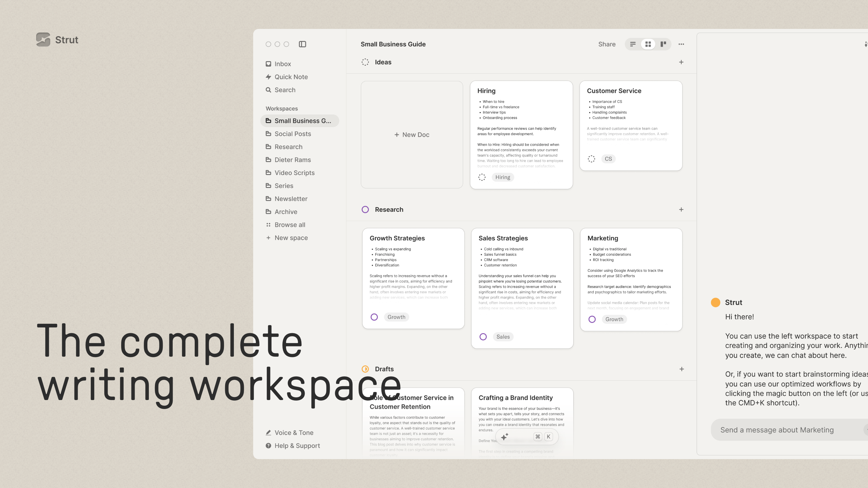Toggle status circle on Sales Strategies card

click(483, 337)
